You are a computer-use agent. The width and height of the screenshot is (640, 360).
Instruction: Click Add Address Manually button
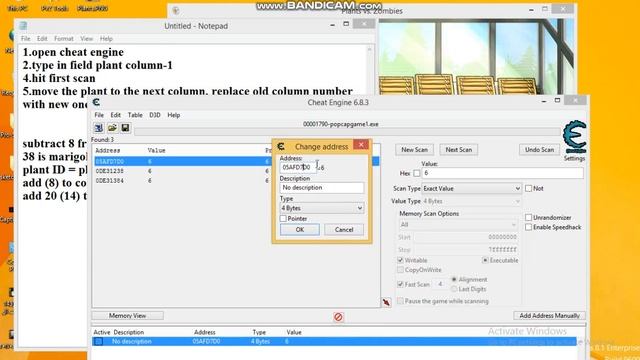(x=549, y=316)
